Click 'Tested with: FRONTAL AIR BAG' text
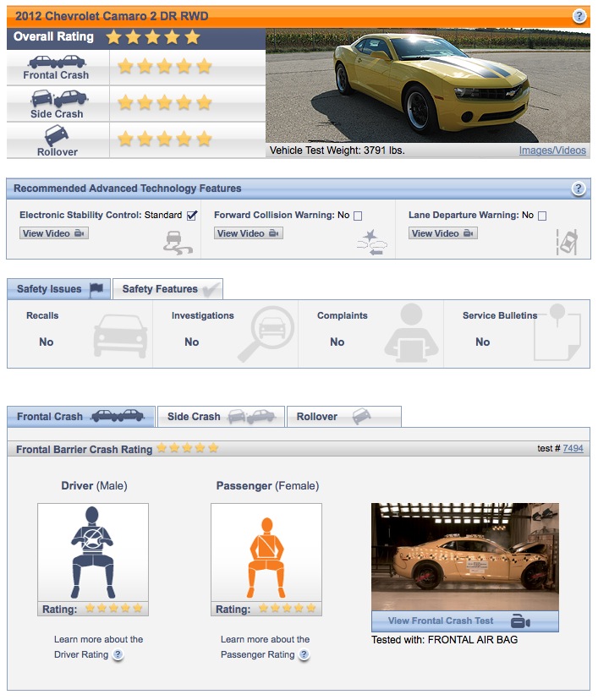This screenshot has height=700, width=598. 444,640
